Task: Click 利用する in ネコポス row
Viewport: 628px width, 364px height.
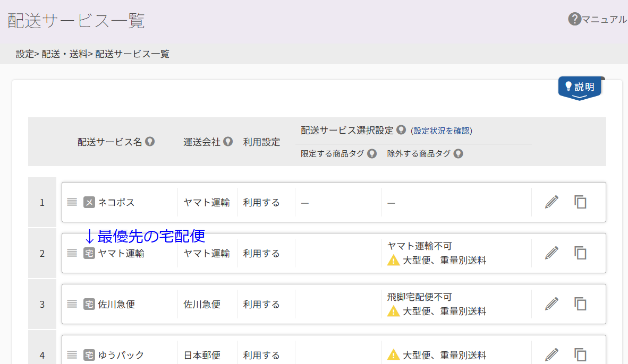Action: coord(261,202)
